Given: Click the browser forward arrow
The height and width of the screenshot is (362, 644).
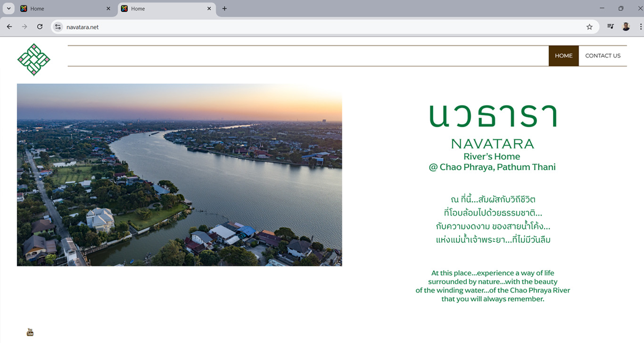Looking at the screenshot, I should click(x=25, y=27).
